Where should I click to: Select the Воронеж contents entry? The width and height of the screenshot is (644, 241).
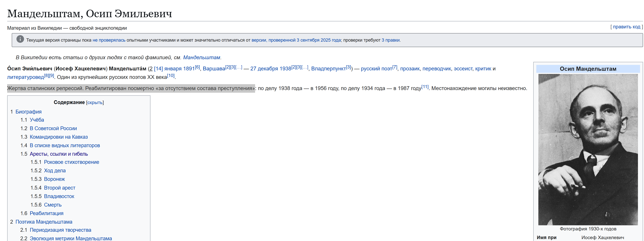pyautogui.click(x=54, y=179)
